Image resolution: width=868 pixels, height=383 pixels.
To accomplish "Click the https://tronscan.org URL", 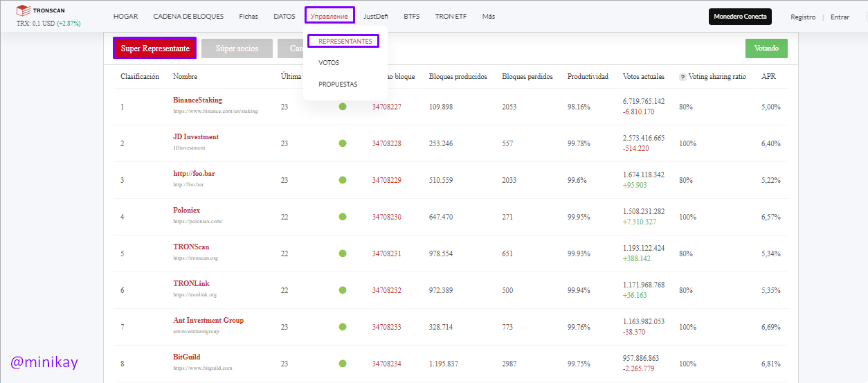I will tap(196, 258).
